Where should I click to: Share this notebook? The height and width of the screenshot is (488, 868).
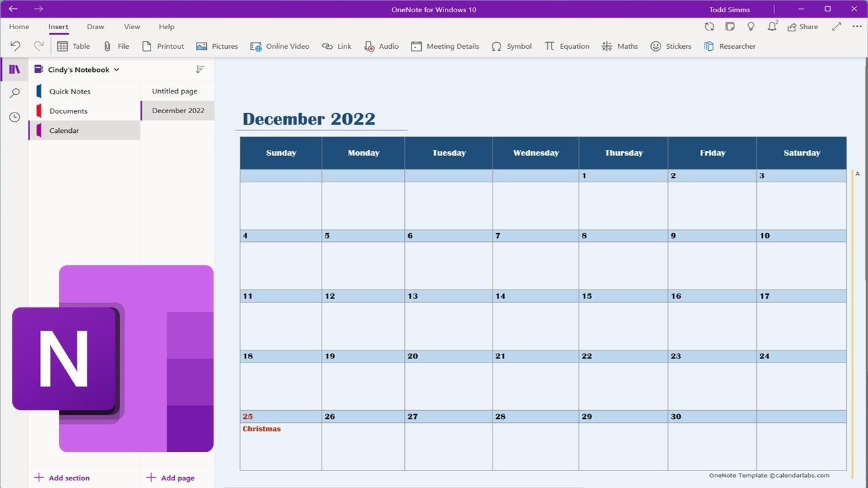point(802,26)
